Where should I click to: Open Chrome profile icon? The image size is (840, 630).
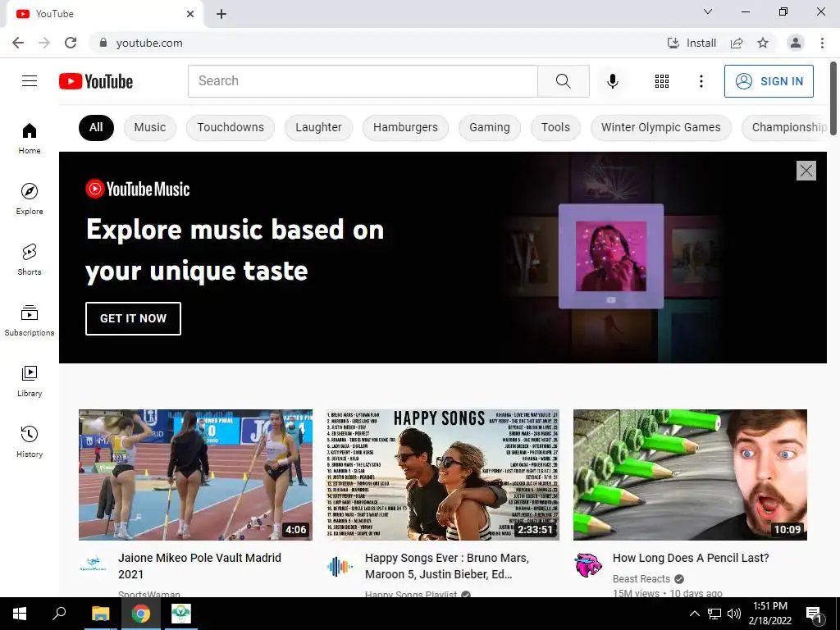(796, 43)
